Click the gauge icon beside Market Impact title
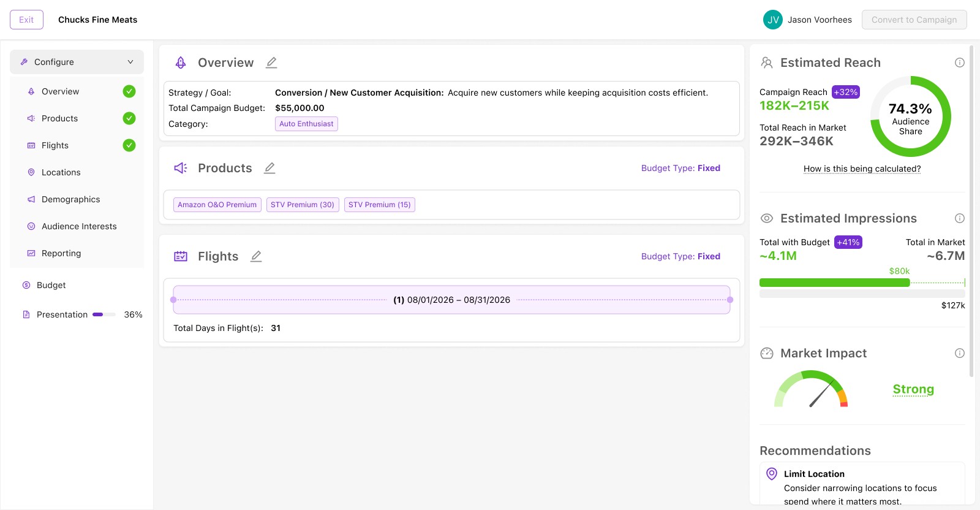Image resolution: width=980 pixels, height=510 pixels. (767, 353)
